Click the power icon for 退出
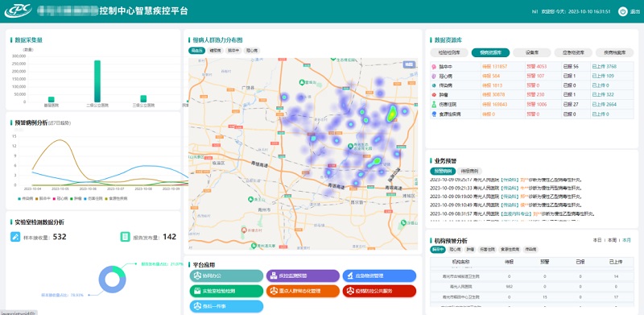This screenshot has height=315, width=644. [622, 11]
